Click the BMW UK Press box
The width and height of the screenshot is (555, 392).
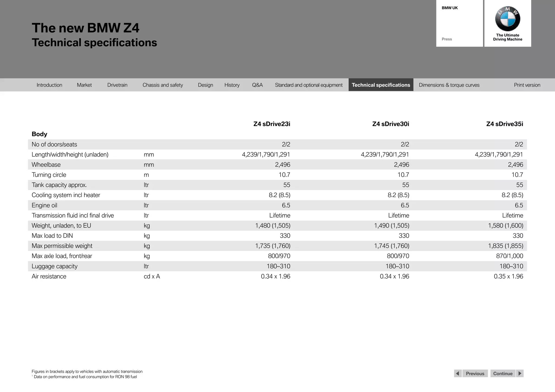459,24
